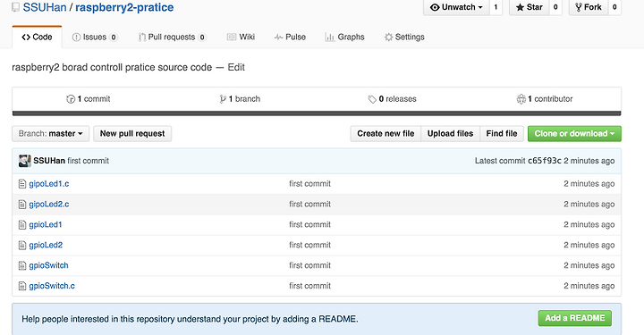Viewport: 644px width, 335px height.
Task: Switch to the Settings tab
Action: tap(404, 37)
